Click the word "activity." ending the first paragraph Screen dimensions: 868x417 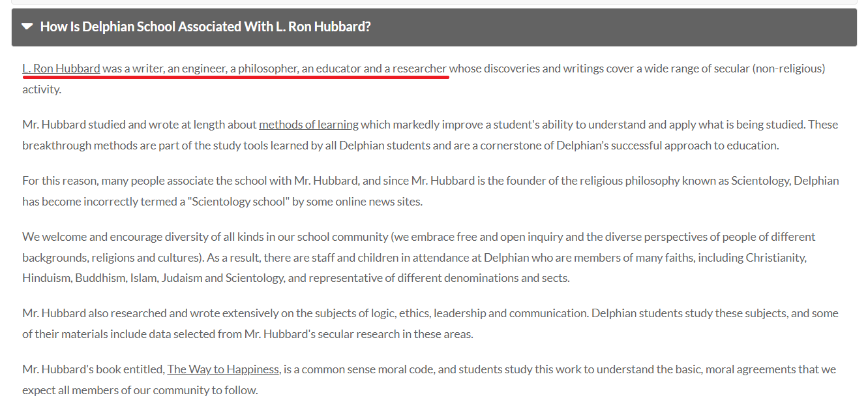[42, 89]
